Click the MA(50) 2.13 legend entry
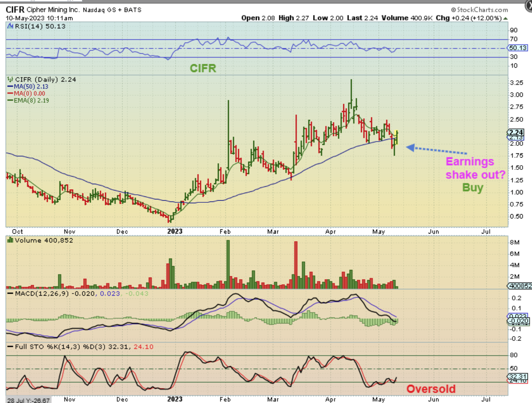532x403 pixels. [x=31, y=87]
